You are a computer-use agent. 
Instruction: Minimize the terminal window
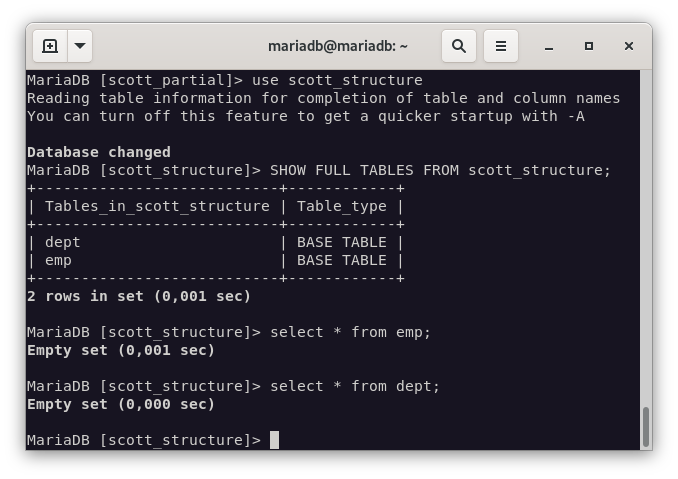549,46
